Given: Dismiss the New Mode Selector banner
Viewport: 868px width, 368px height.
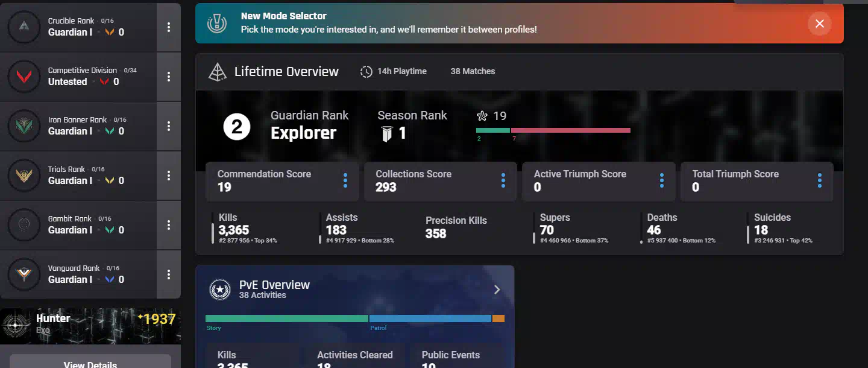Looking at the screenshot, I should (820, 24).
